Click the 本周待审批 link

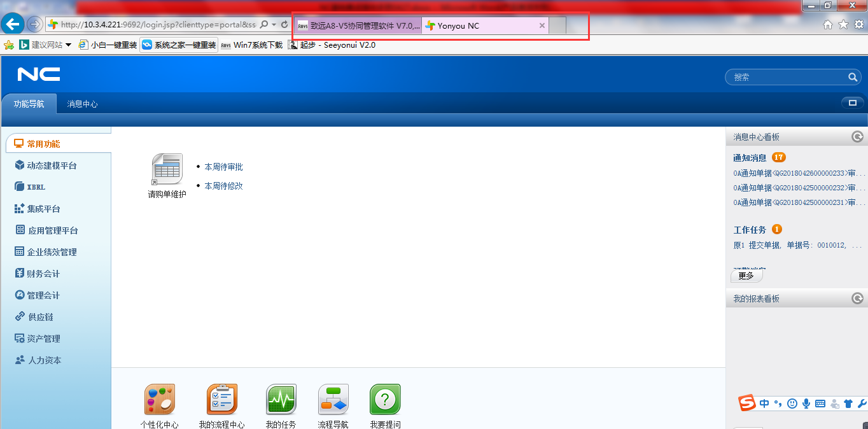223,167
